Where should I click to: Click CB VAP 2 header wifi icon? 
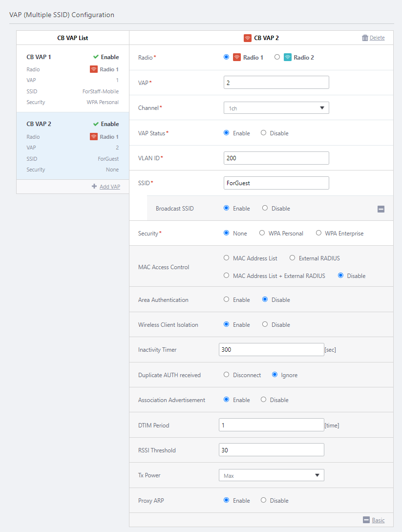(x=248, y=38)
